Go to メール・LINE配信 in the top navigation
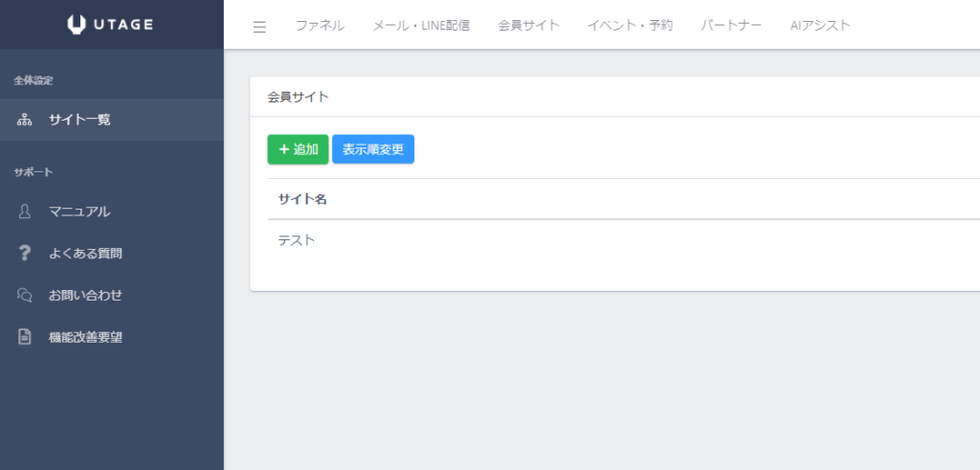This screenshot has height=470, width=980. [421, 26]
